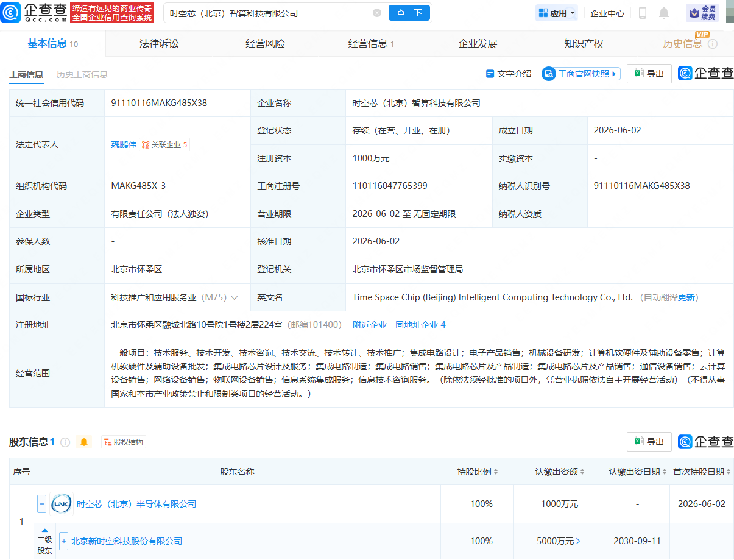This screenshot has height=560, width=734.
Task: Click the English name Time Space Chip text
Action: coord(492,297)
